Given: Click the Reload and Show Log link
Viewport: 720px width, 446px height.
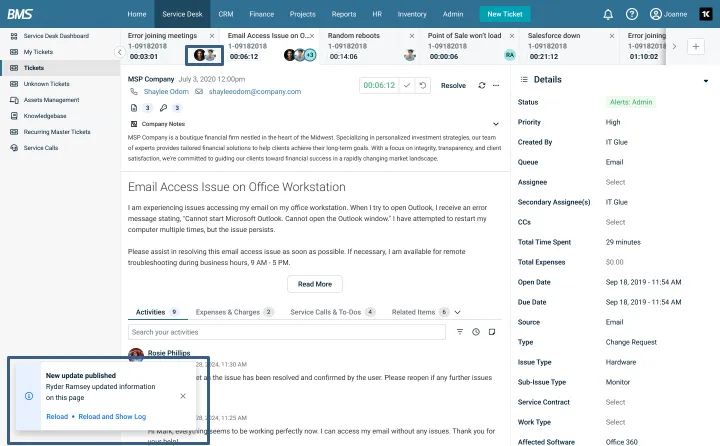Looking at the screenshot, I should click(110, 416).
